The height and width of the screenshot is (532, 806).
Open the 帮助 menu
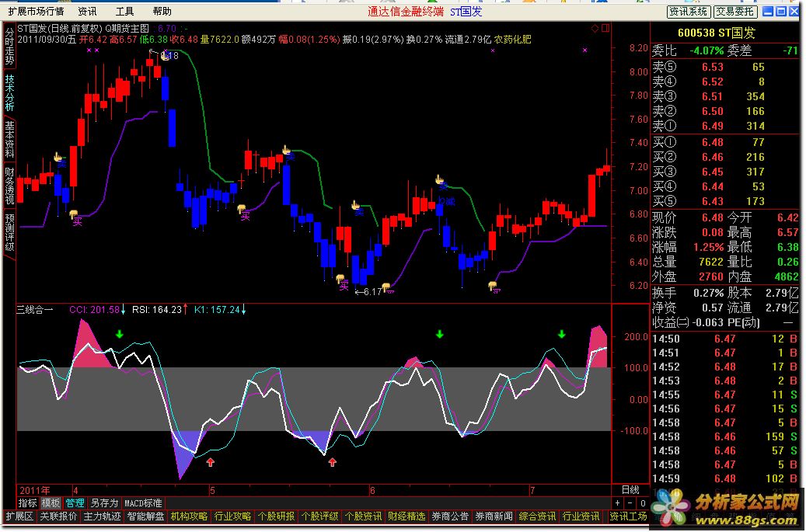(162, 12)
